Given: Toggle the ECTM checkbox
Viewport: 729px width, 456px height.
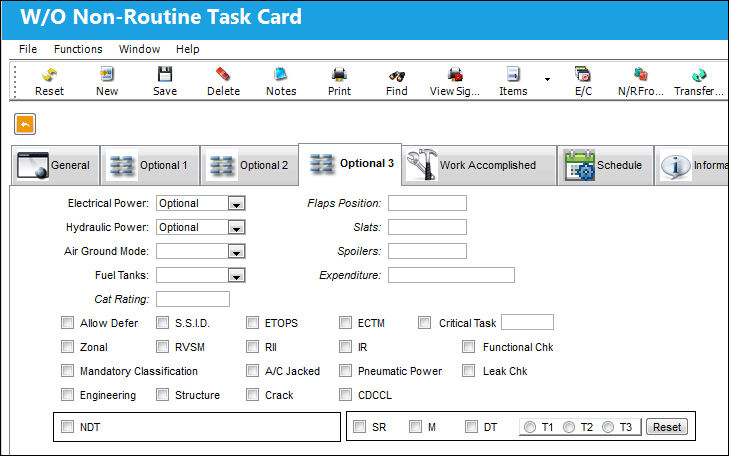Looking at the screenshot, I should click(345, 323).
